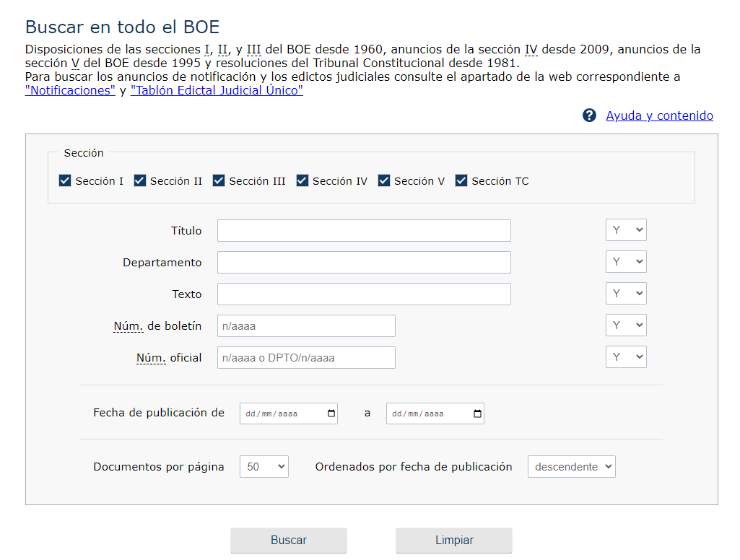Click the Documentos por página label

tap(159, 467)
